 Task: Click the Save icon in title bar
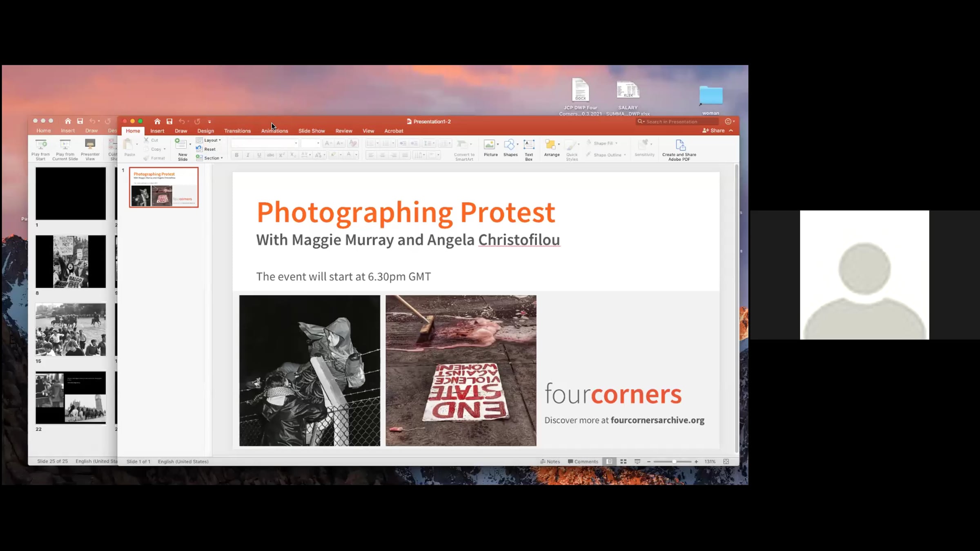pos(169,121)
